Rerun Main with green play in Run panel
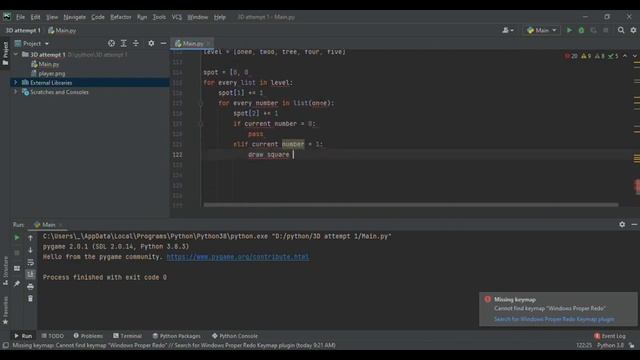 click(x=17, y=238)
